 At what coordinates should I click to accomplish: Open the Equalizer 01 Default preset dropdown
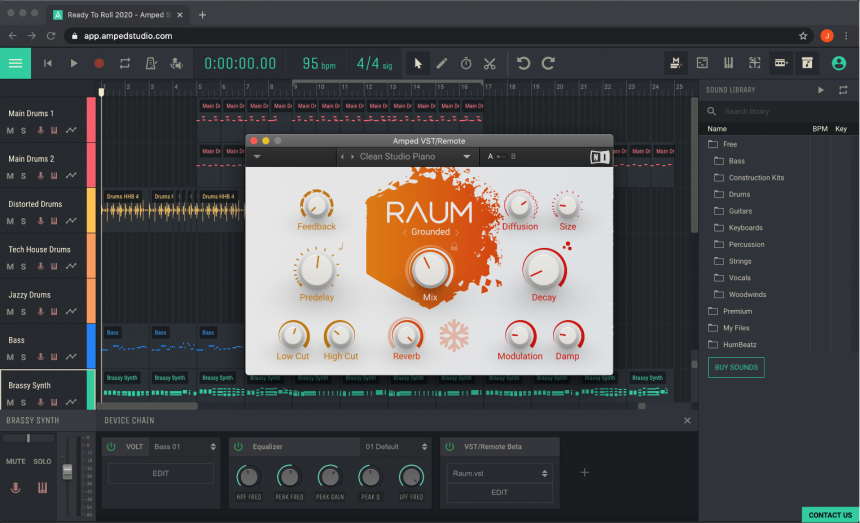coord(396,447)
